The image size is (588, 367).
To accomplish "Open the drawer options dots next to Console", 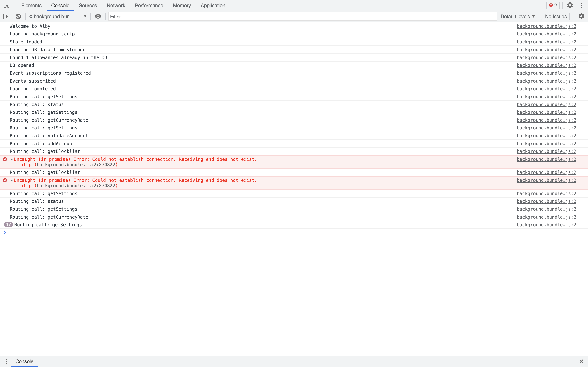I will [7, 361].
